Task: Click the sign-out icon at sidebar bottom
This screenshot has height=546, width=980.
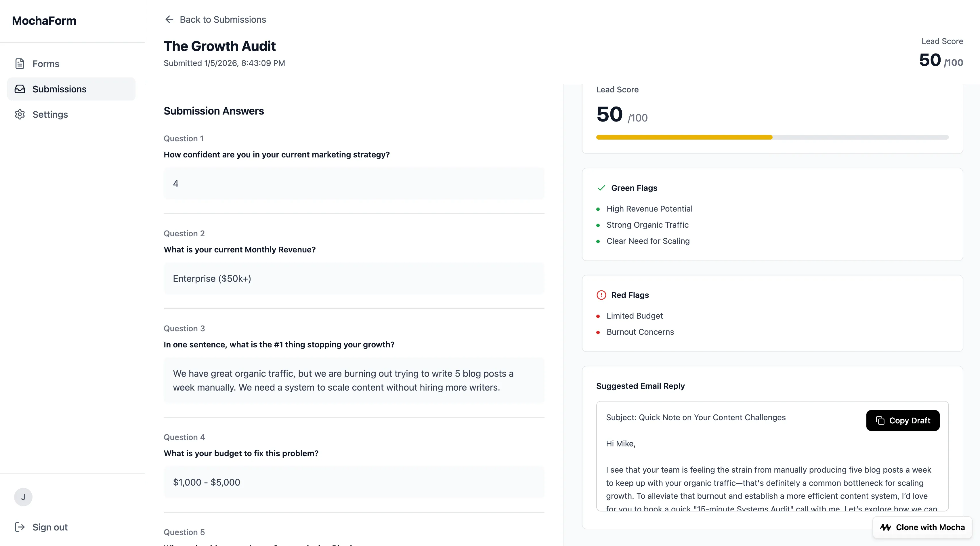Action: click(x=19, y=527)
